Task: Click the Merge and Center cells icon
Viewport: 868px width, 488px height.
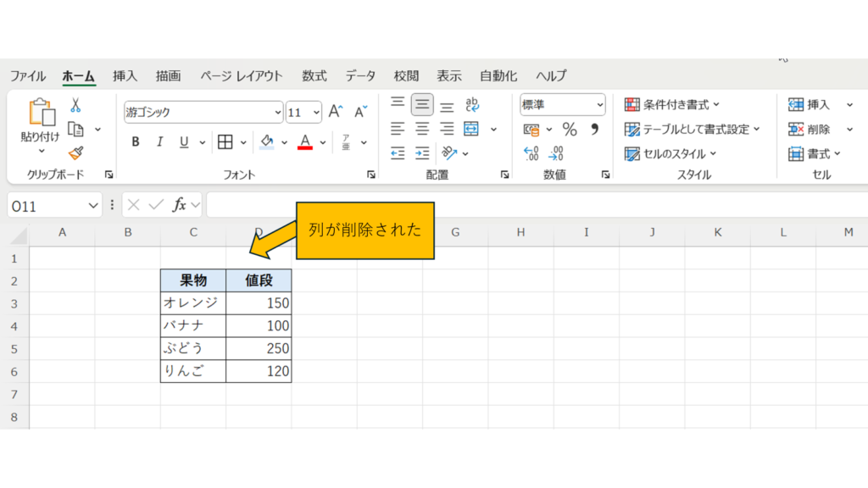Action: point(472,130)
